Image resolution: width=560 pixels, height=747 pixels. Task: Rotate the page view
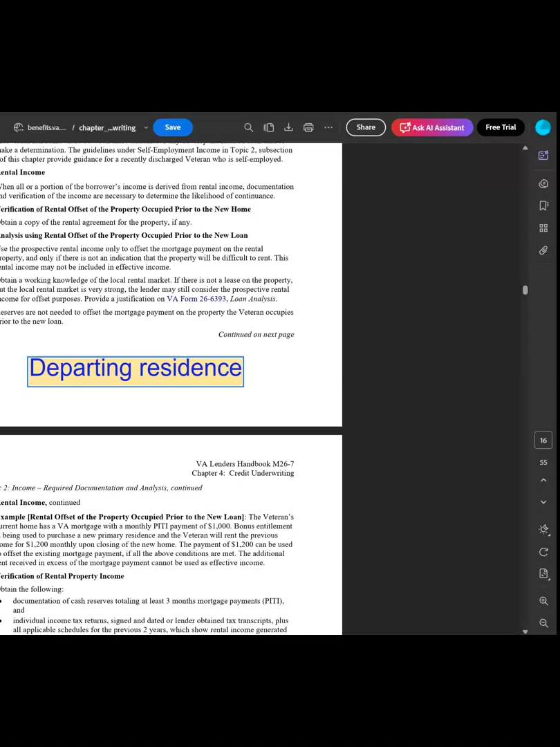tap(543, 552)
